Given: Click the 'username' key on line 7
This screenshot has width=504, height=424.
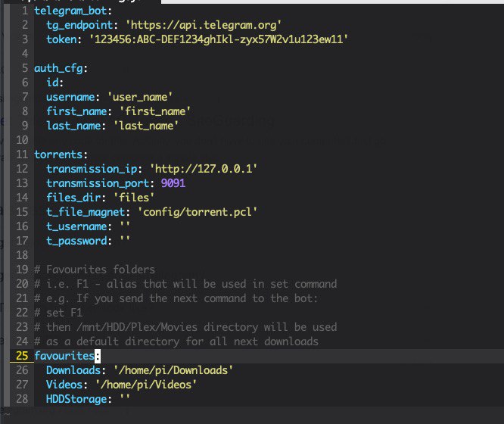Looking at the screenshot, I should 70,97.
